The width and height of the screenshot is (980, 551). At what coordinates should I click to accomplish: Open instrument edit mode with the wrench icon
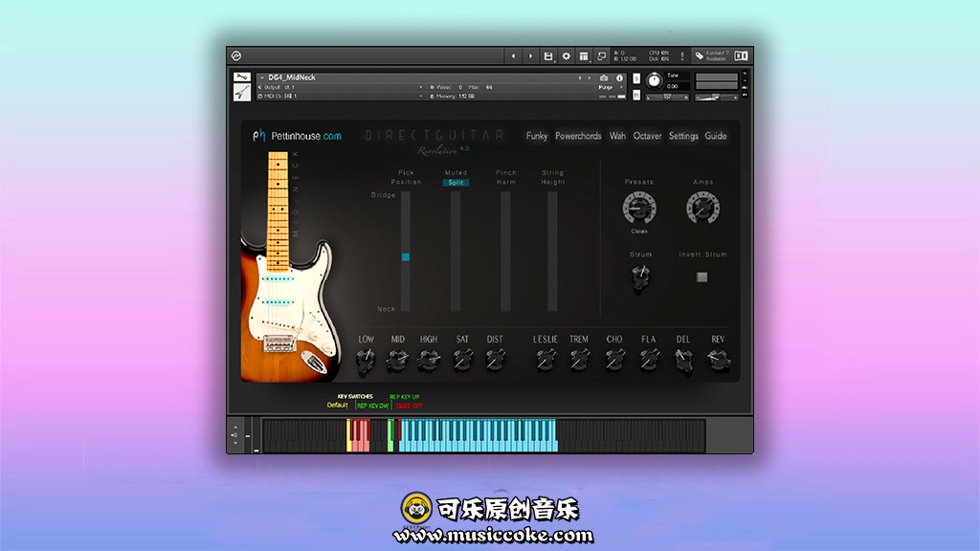pyautogui.click(x=242, y=77)
